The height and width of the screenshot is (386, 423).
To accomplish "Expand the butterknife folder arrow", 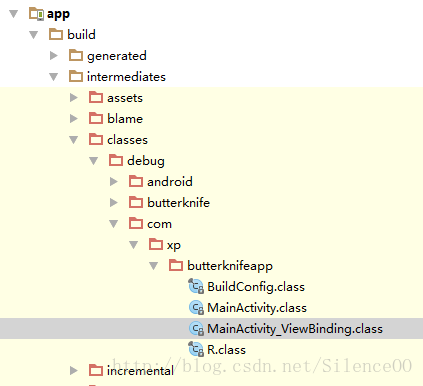I will pos(114,202).
